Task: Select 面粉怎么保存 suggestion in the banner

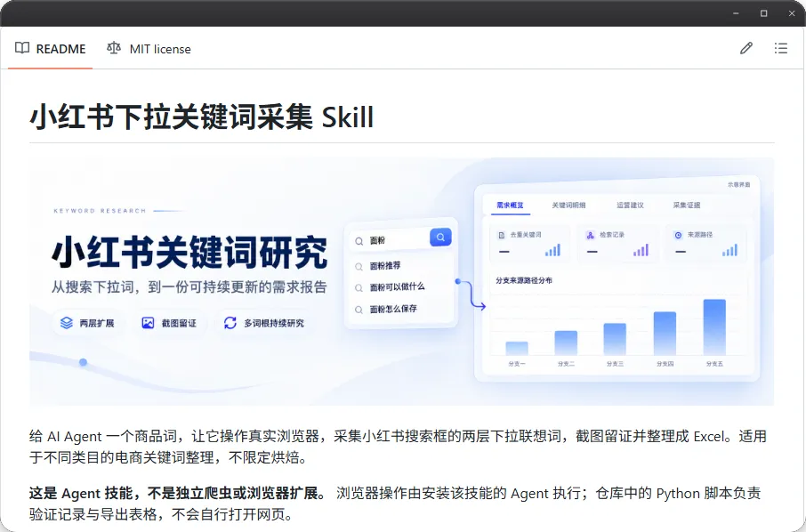Action: pos(393,309)
